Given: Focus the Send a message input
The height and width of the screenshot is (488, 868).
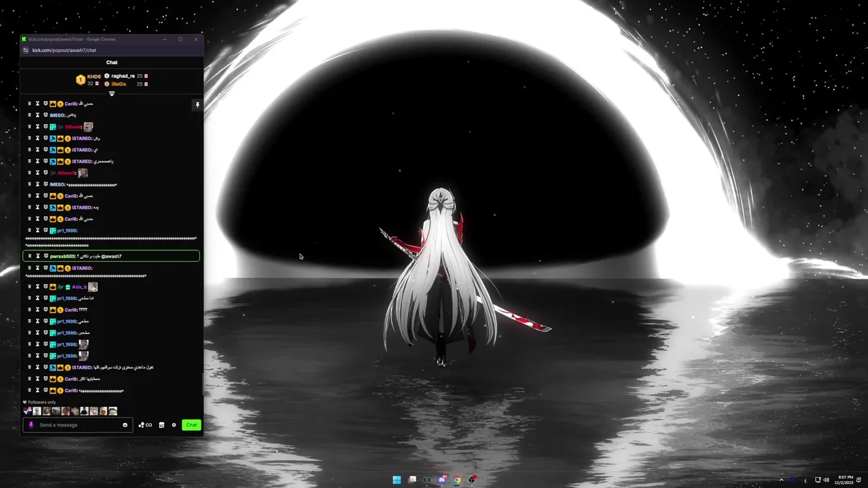Looking at the screenshot, I should (79, 425).
